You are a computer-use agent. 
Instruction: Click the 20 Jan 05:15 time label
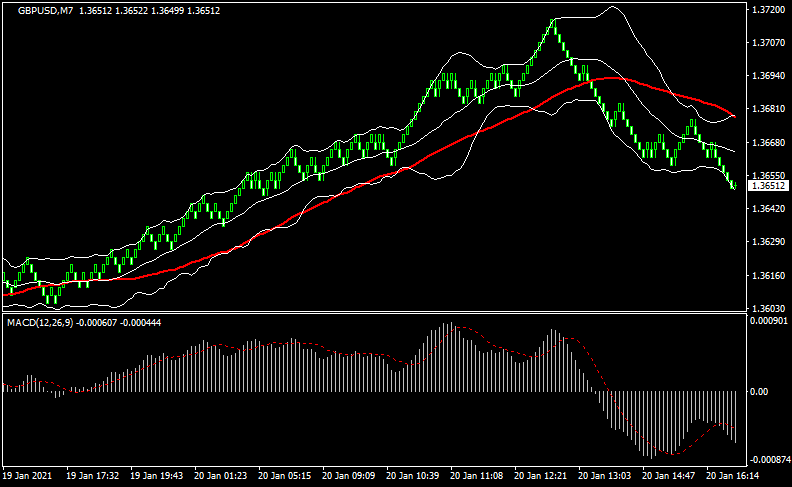click(x=284, y=476)
